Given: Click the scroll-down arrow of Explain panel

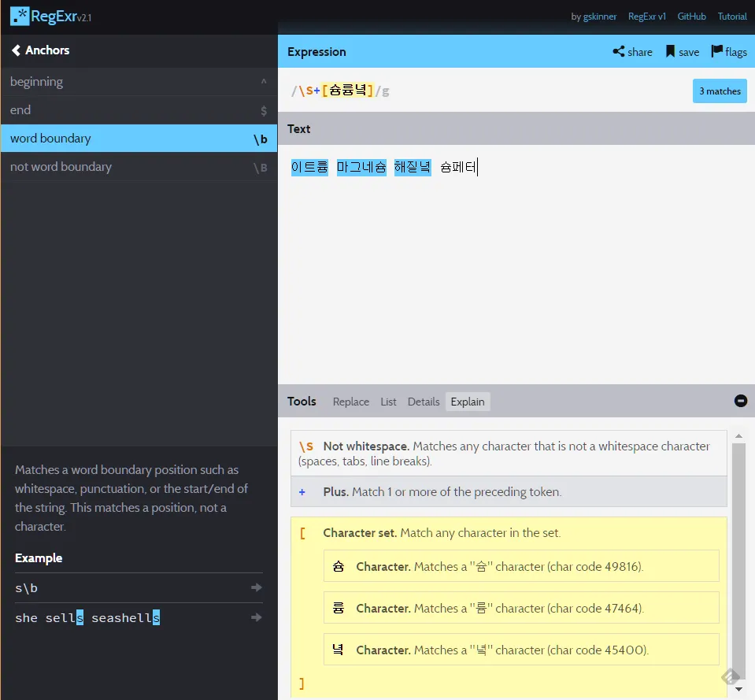Looking at the screenshot, I should 738,690.
